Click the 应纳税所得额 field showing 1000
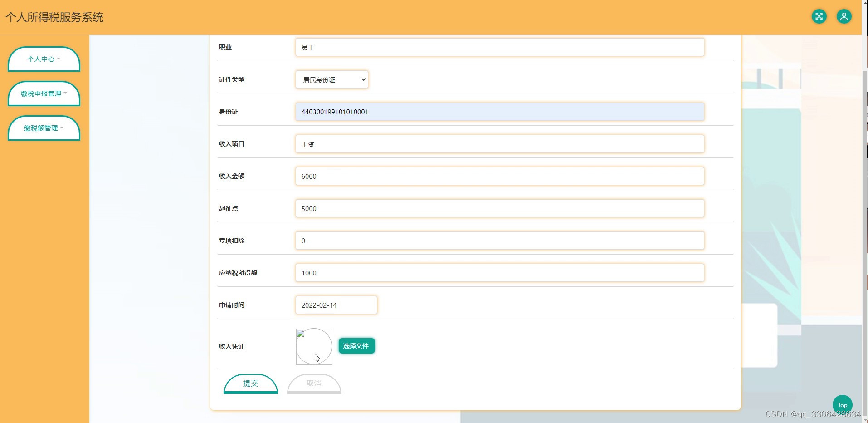The height and width of the screenshot is (423, 868). coord(500,273)
